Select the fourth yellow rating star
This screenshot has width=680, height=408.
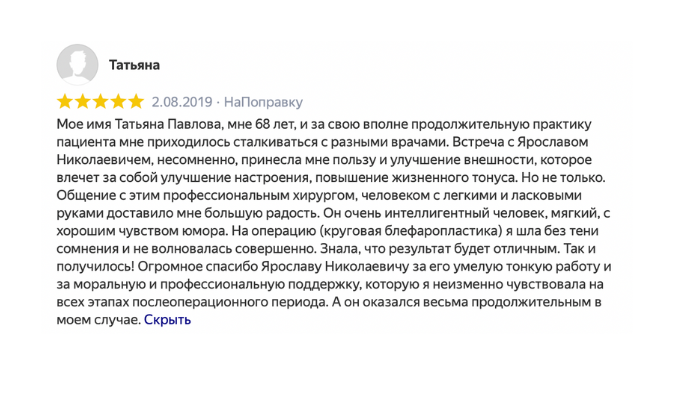[x=118, y=101]
